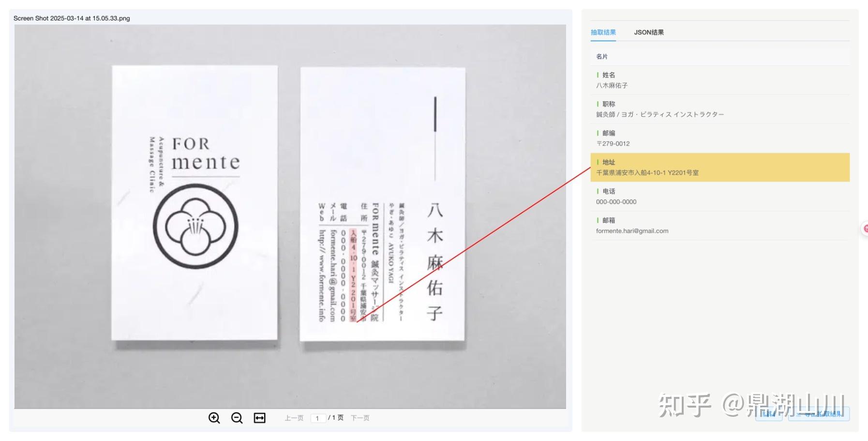Click the 上一页 previous page control

click(x=293, y=417)
